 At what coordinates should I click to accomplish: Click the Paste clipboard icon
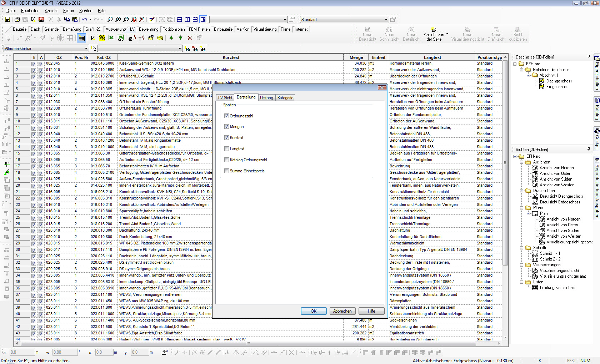[75, 19]
